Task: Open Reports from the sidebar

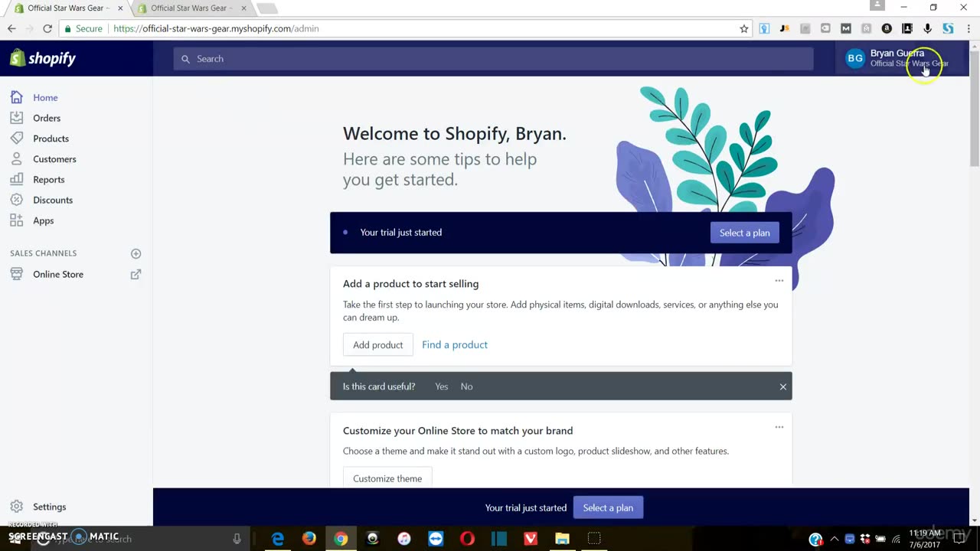Action: pos(48,180)
